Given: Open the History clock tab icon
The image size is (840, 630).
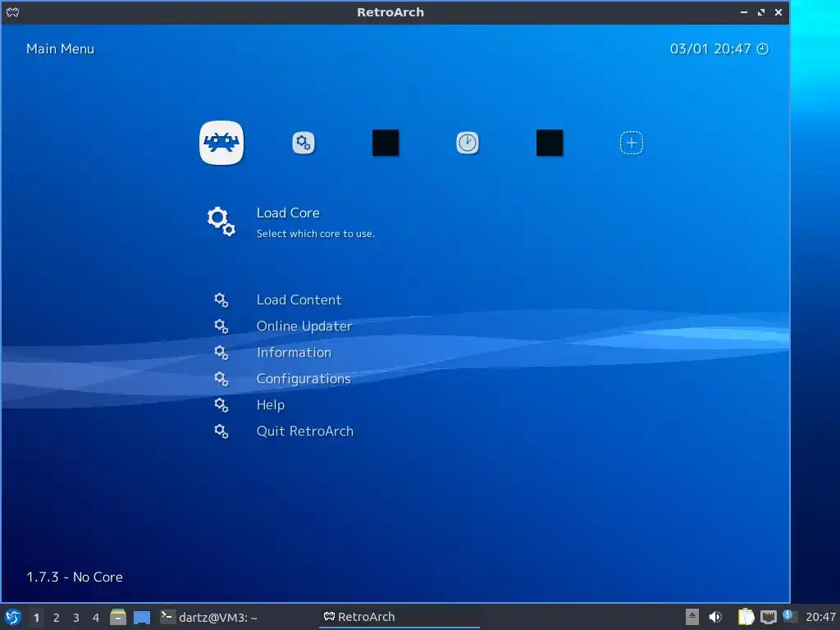Looking at the screenshot, I should 467,143.
